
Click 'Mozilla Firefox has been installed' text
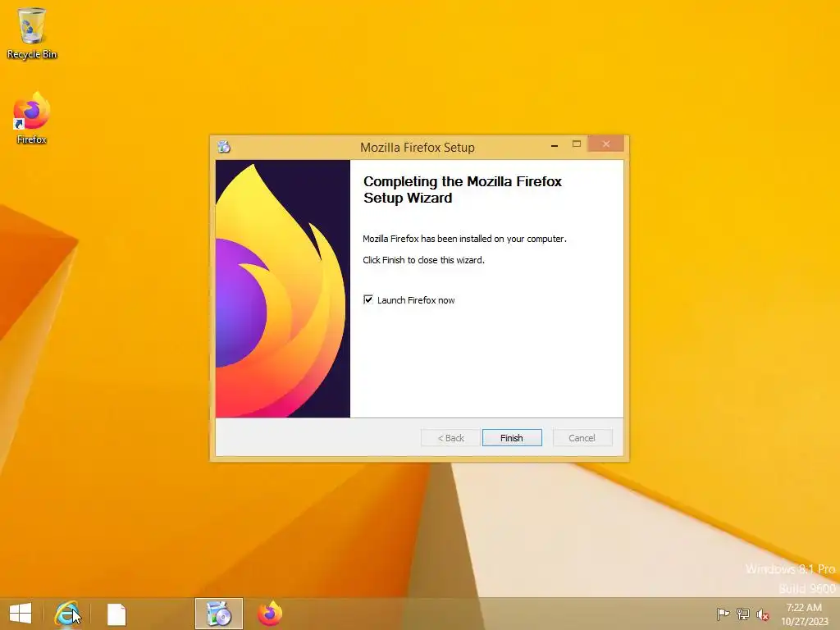tap(464, 239)
